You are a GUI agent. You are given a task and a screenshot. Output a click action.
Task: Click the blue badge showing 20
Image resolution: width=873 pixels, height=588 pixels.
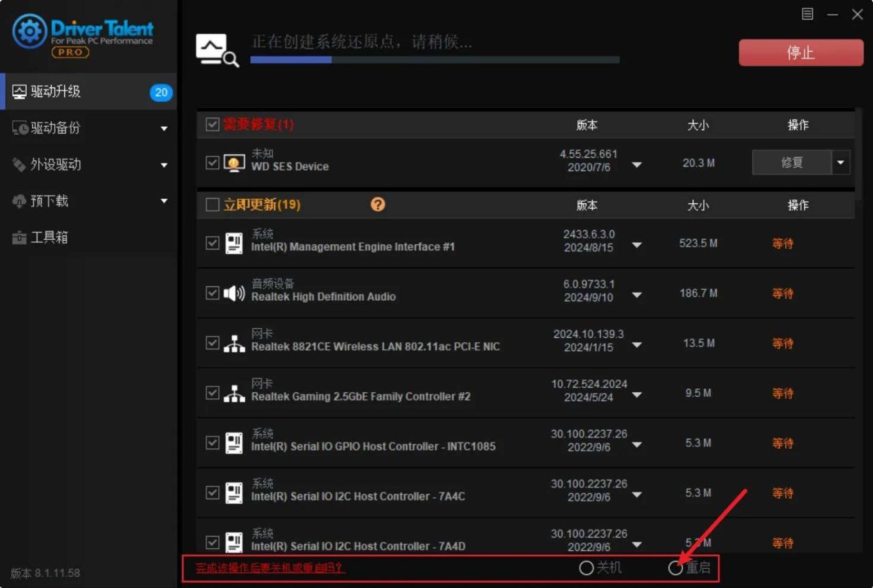tap(161, 92)
